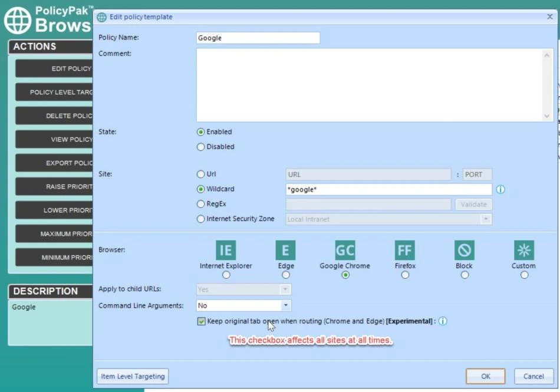This screenshot has width=560, height=392.
Task: Click info icon beside Keep original tab option
Action: click(443, 321)
